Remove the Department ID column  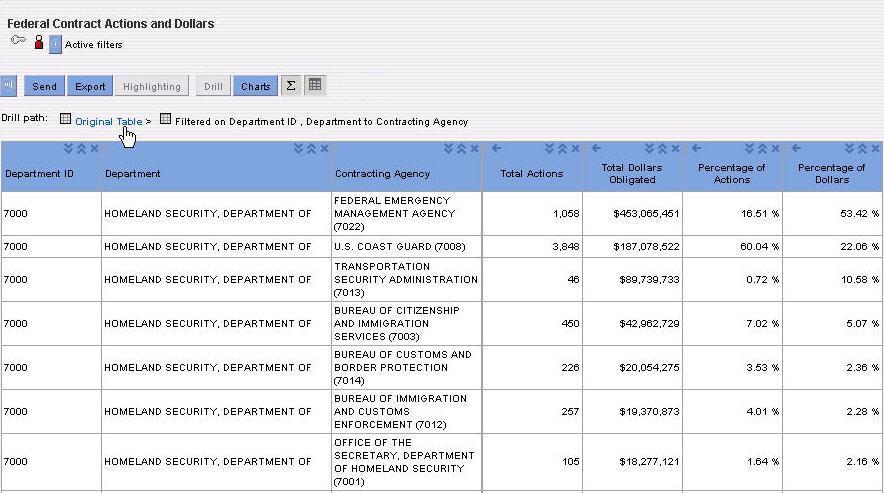(x=94, y=148)
